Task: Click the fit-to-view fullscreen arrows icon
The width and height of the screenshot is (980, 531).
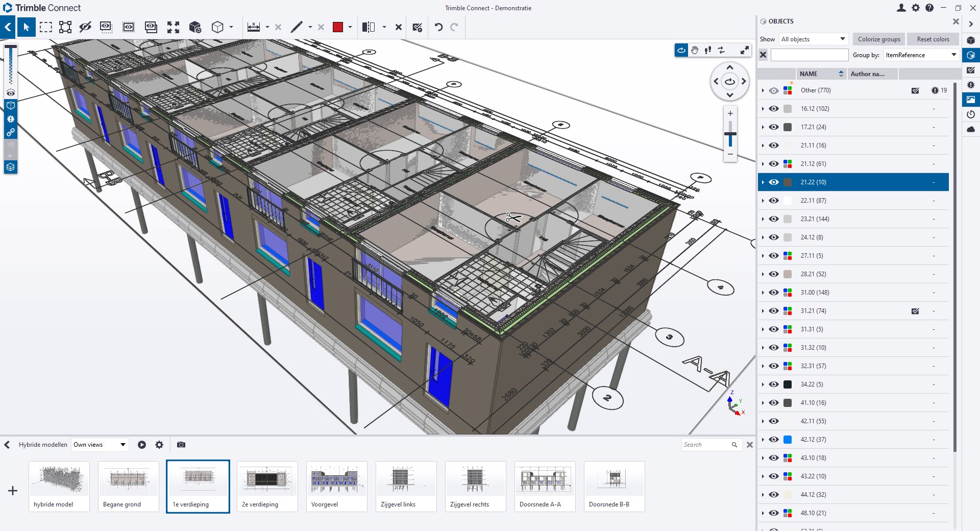Action: pos(174,27)
